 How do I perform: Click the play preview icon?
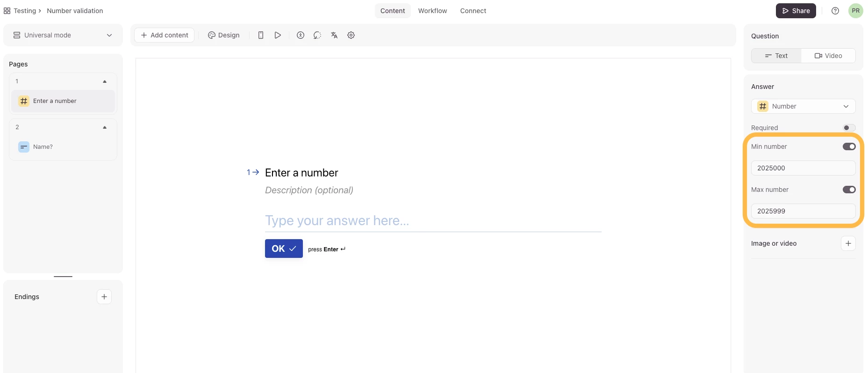[278, 35]
